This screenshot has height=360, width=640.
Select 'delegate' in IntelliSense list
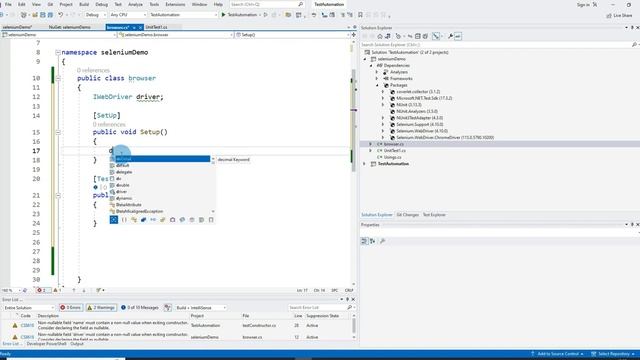click(124, 172)
